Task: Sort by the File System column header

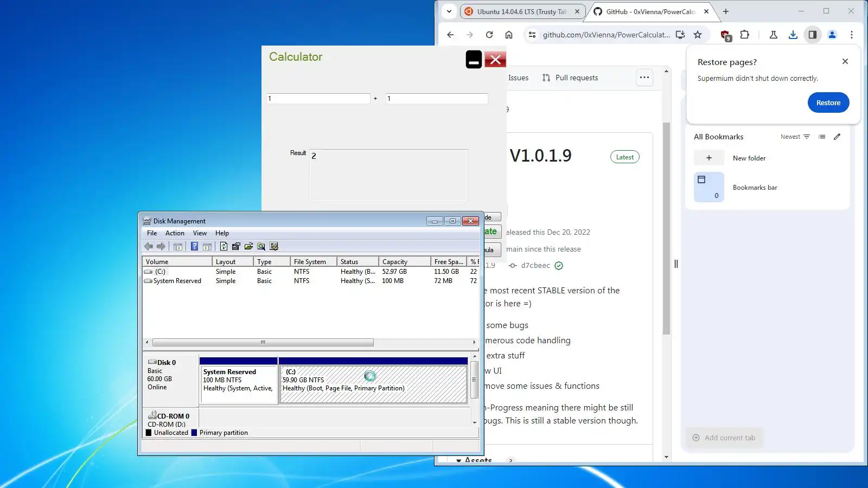Action: (314, 262)
